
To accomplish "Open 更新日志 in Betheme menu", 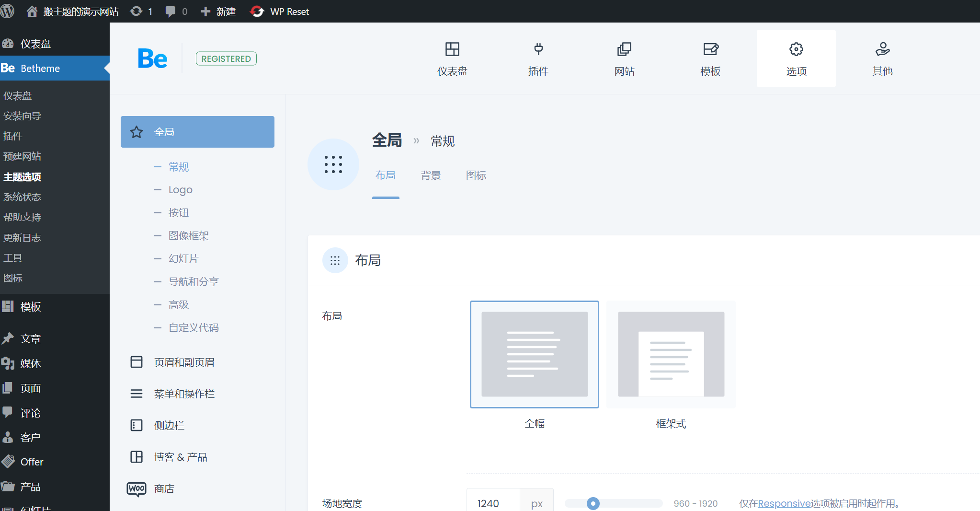I will click(x=22, y=238).
